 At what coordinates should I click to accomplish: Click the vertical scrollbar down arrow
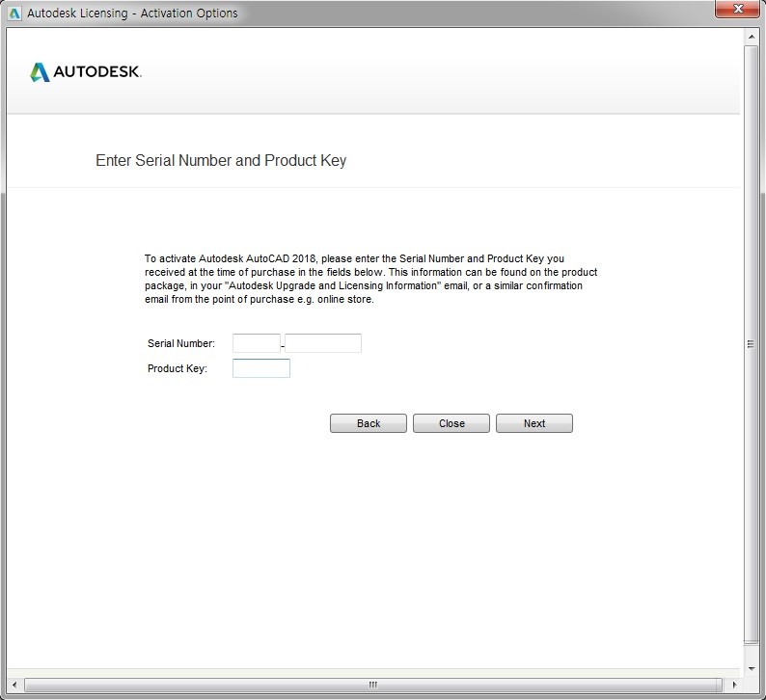pos(752,669)
